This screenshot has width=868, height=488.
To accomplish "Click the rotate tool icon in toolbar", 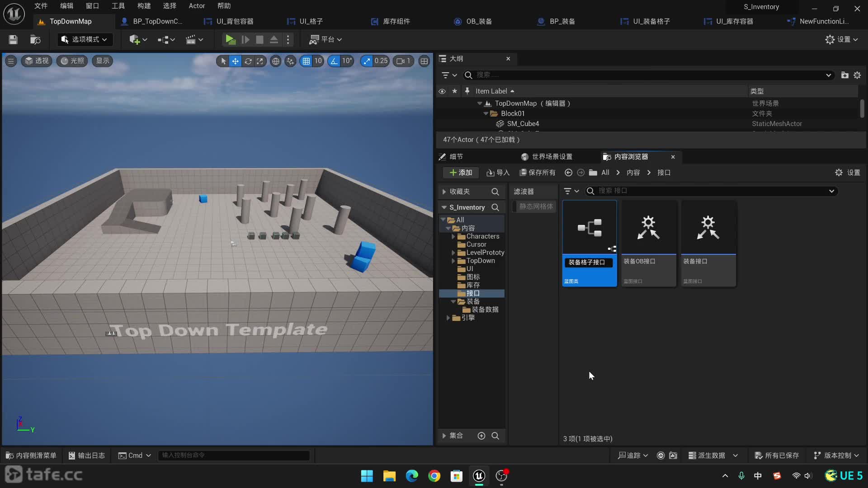I will coord(248,60).
